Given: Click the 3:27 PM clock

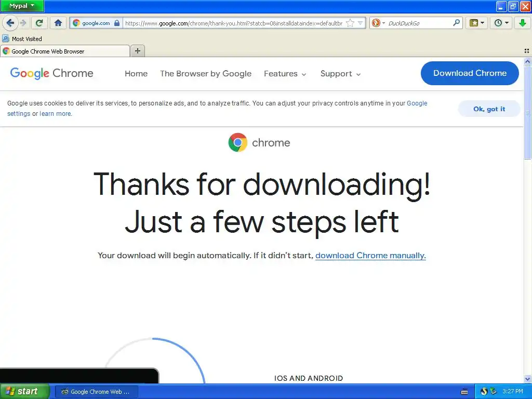Looking at the screenshot, I should click(x=513, y=392).
